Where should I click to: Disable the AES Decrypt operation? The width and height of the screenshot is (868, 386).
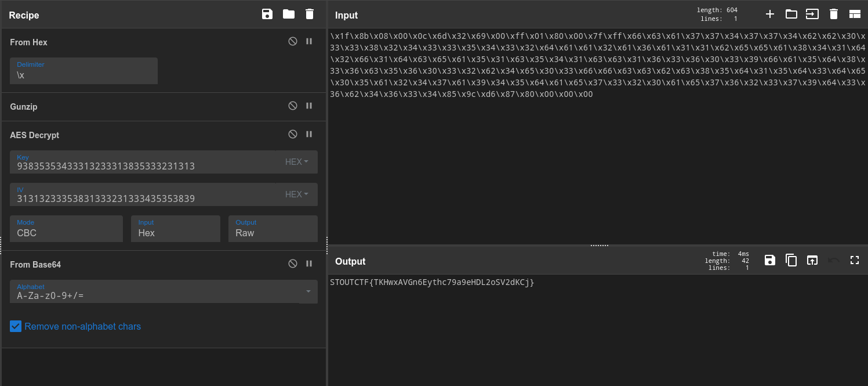click(x=293, y=135)
